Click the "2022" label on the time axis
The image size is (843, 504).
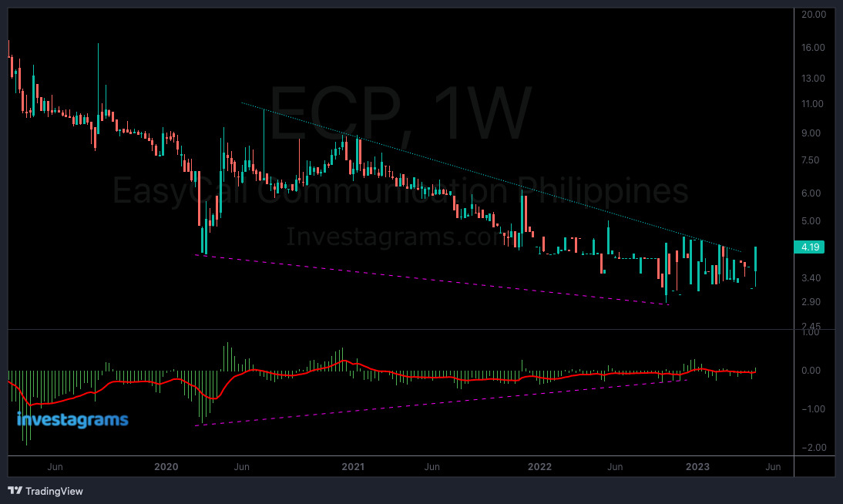(540, 466)
